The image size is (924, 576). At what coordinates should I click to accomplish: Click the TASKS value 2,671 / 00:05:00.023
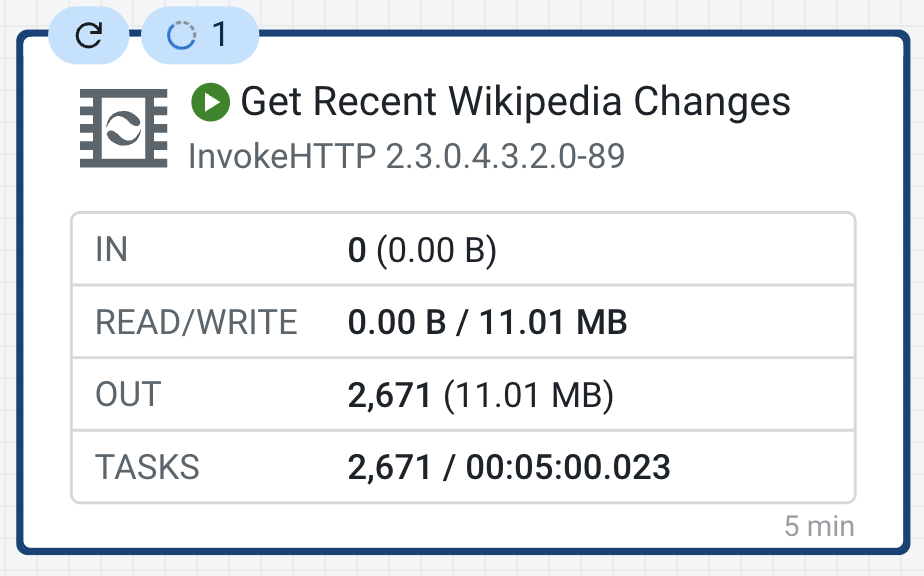[x=509, y=466]
